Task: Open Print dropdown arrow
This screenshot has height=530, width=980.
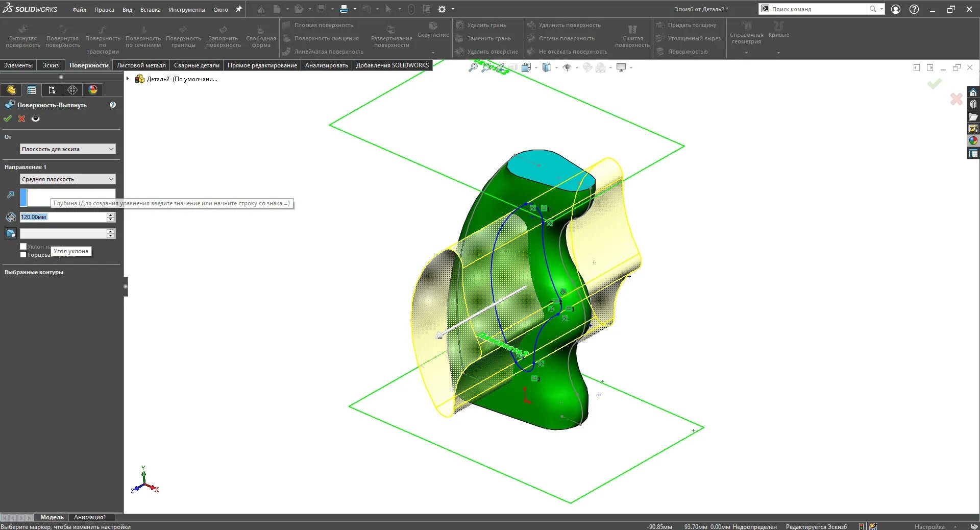Action: pyautogui.click(x=355, y=9)
